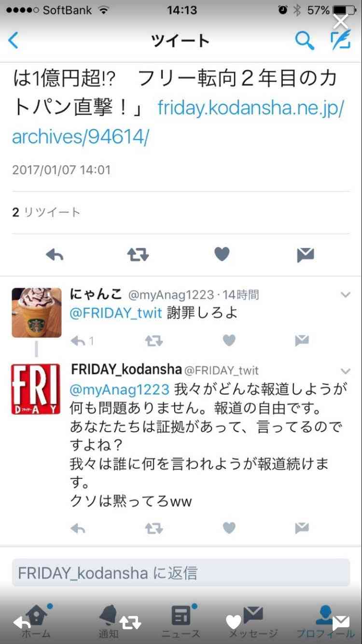362x644 pixels.
Task: Open にゃんこ's Starbucks drink avatar
Action: pyautogui.click(x=37, y=312)
